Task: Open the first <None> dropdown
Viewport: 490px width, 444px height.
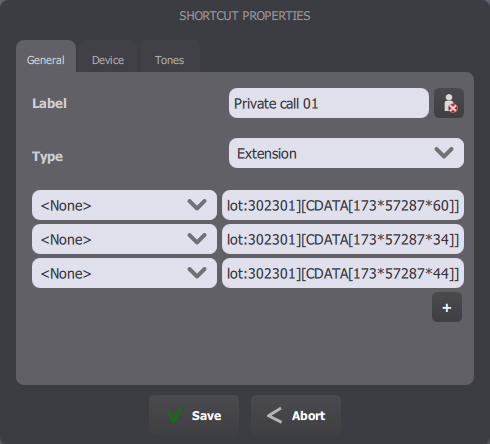Action: coord(124,205)
